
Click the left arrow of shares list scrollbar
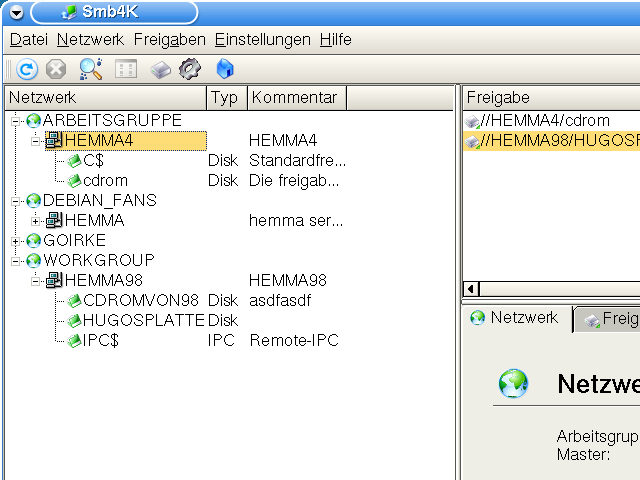tap(471, 289)
